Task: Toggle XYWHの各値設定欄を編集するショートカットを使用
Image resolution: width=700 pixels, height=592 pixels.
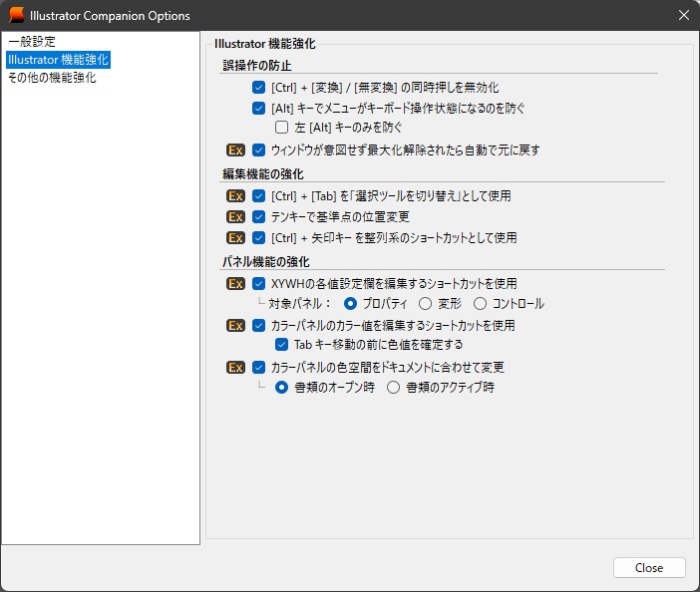Action: coord(258,284)
